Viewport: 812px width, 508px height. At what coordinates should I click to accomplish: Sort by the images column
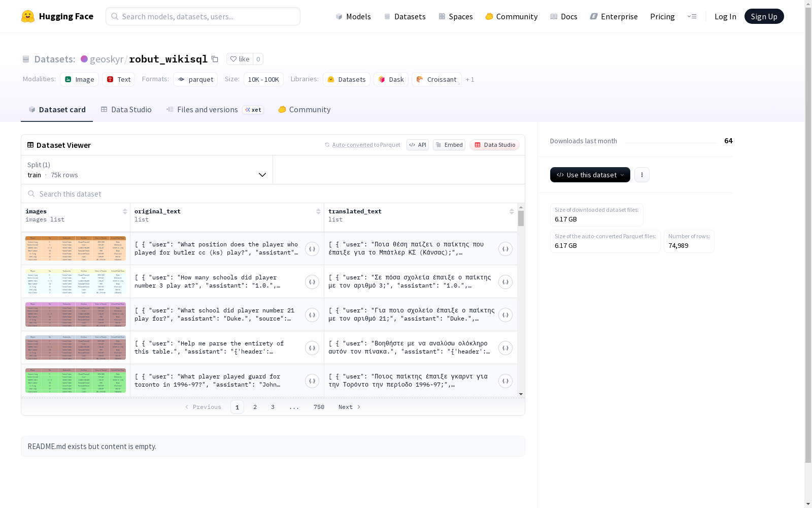(125, 211)
